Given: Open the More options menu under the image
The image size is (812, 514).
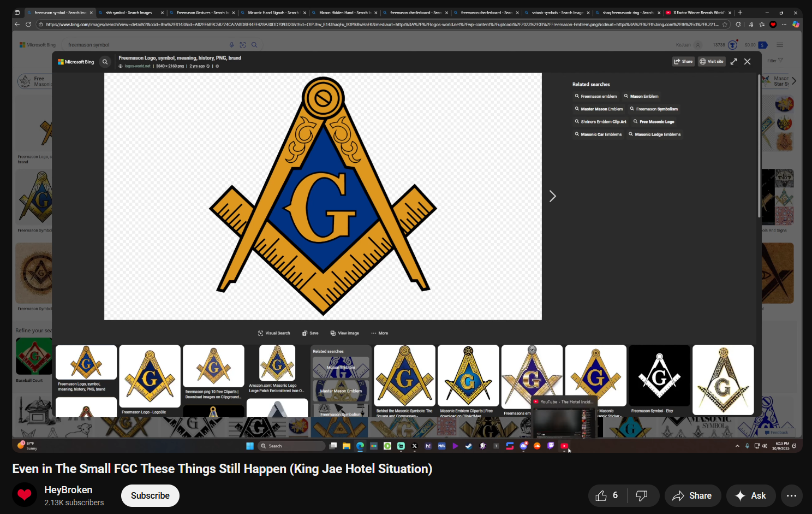Looking at the screenshot, I should pos(380,333).
